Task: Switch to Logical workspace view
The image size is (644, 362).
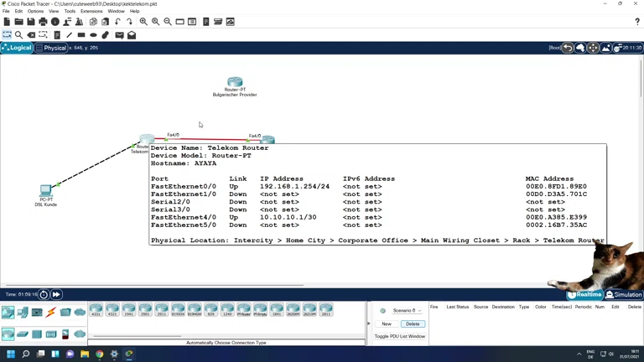Action: [17, 48]
